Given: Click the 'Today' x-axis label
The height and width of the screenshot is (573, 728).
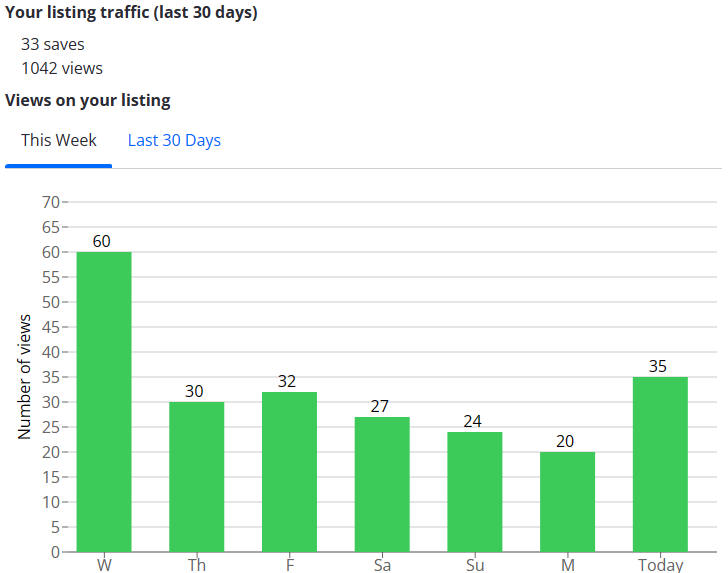Looking at the screenshot, I should point(660,565).
